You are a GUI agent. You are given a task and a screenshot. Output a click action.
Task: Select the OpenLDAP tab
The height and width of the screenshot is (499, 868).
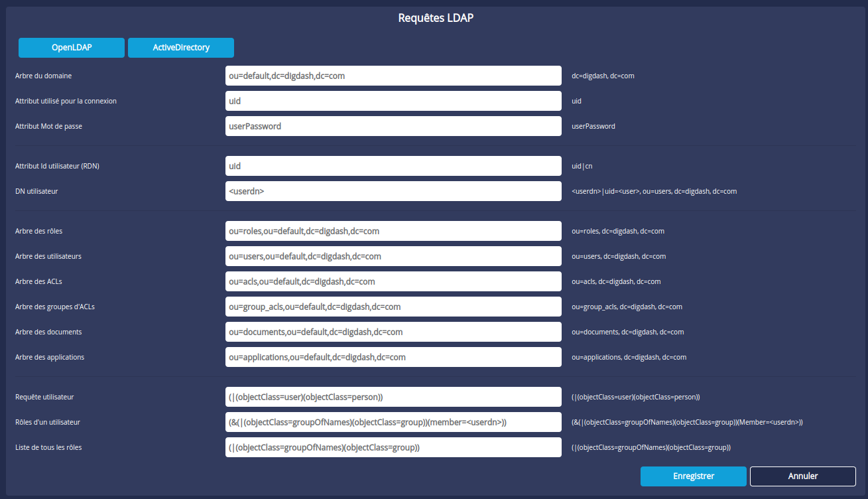pos(71,47)
